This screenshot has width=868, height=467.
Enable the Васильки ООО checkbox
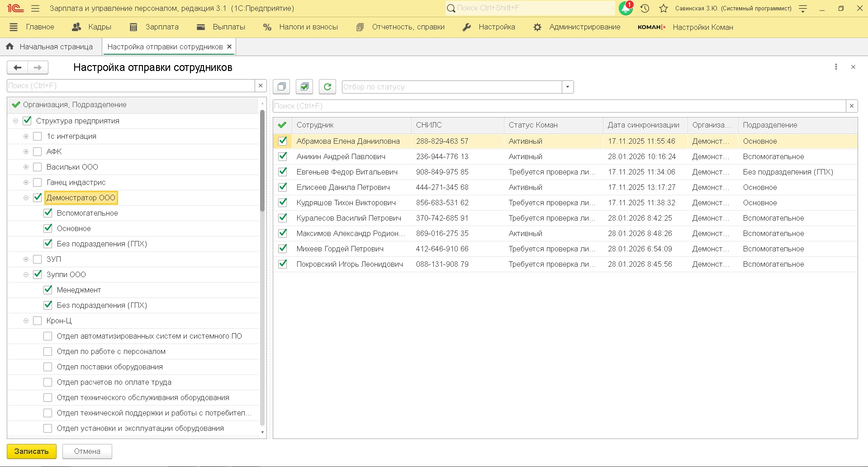(x=38, y=167)
